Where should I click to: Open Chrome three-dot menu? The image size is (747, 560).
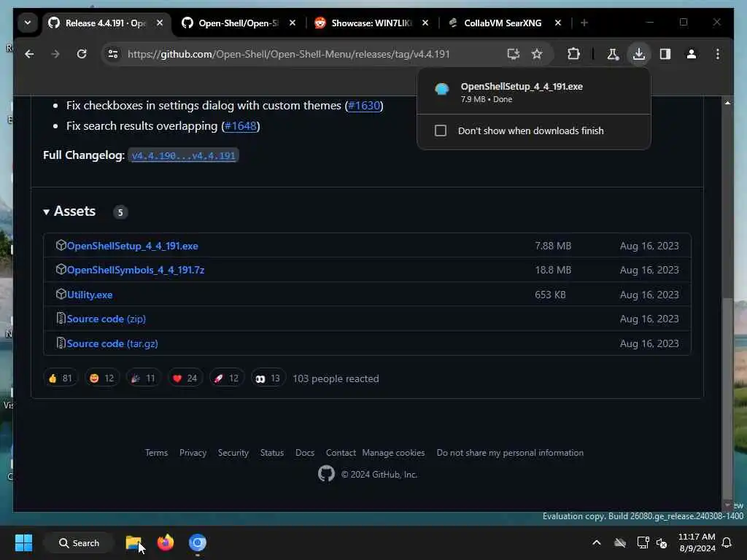(x=718, y=54)
